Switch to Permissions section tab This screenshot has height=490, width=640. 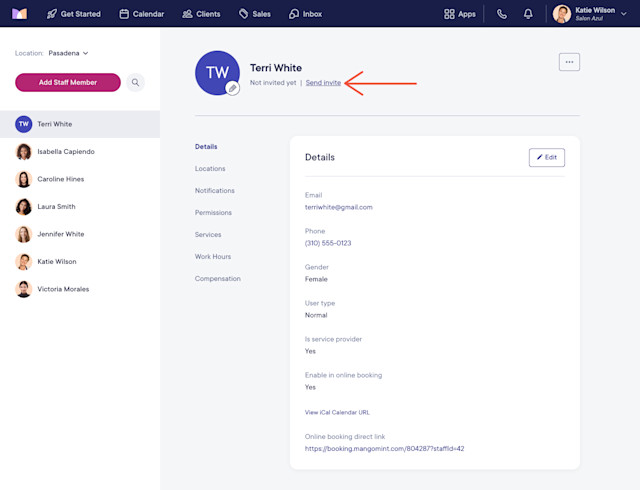pyautogui.click(x=213, y=213)
